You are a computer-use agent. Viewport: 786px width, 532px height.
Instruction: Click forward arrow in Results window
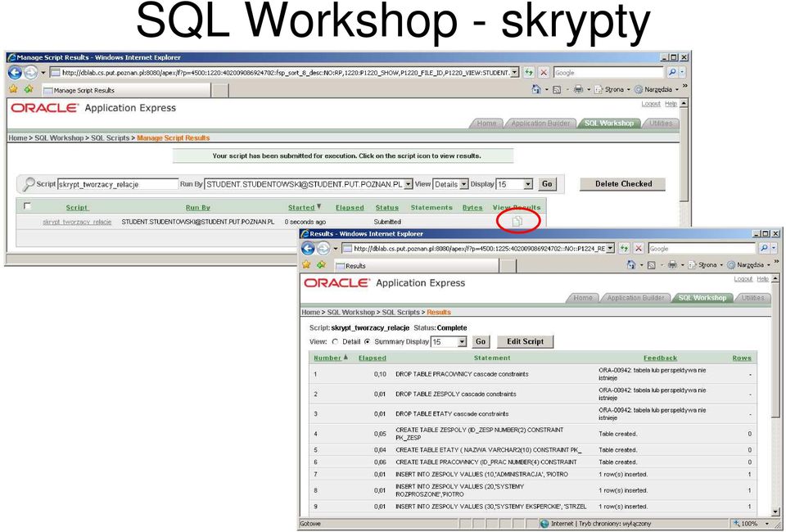pyautogui.click(x=323, y=249)
